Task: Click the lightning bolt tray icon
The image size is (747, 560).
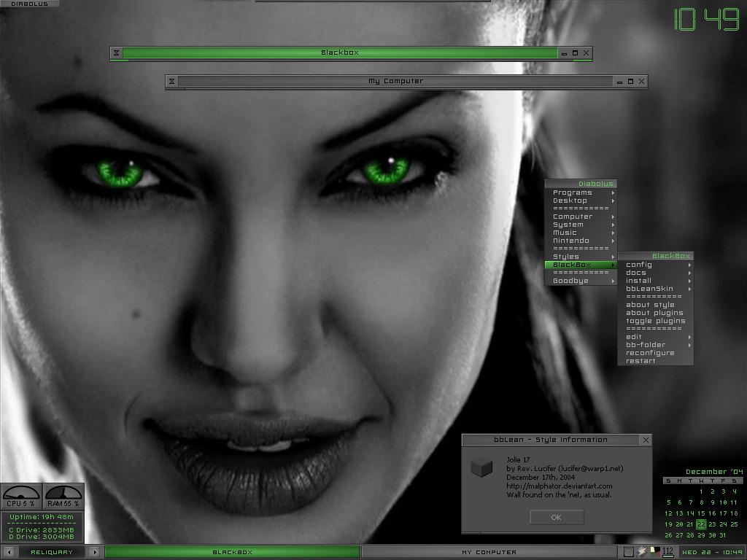Action: [642, 551]
